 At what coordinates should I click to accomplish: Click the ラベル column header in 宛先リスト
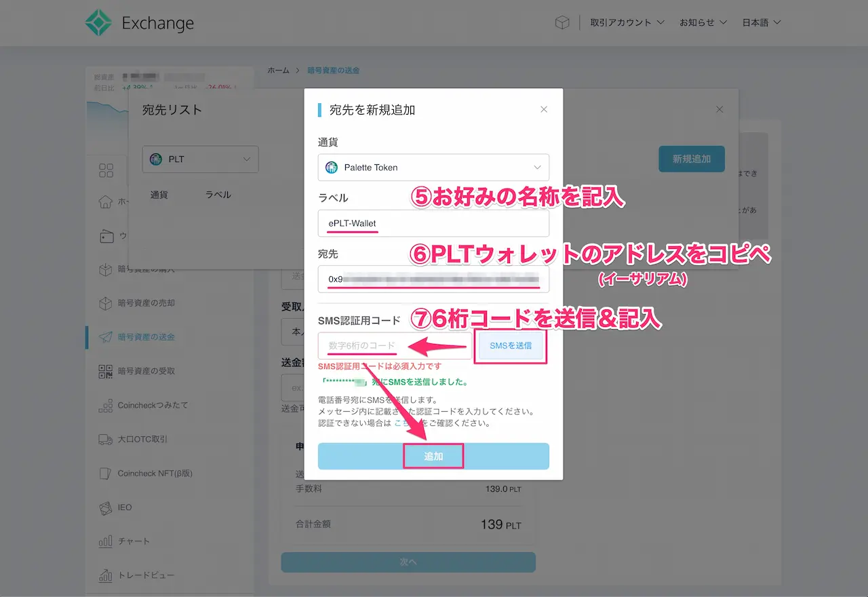218,195
